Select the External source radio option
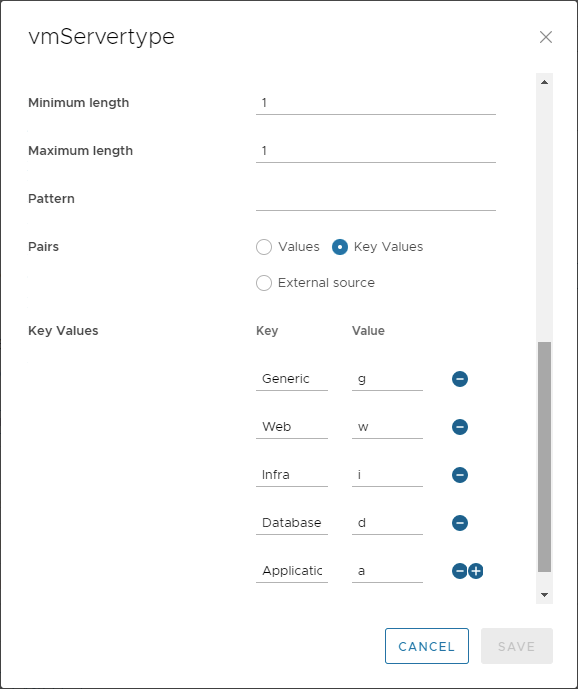The height and width of the screenshot is (689, 578). pos(264,283)
